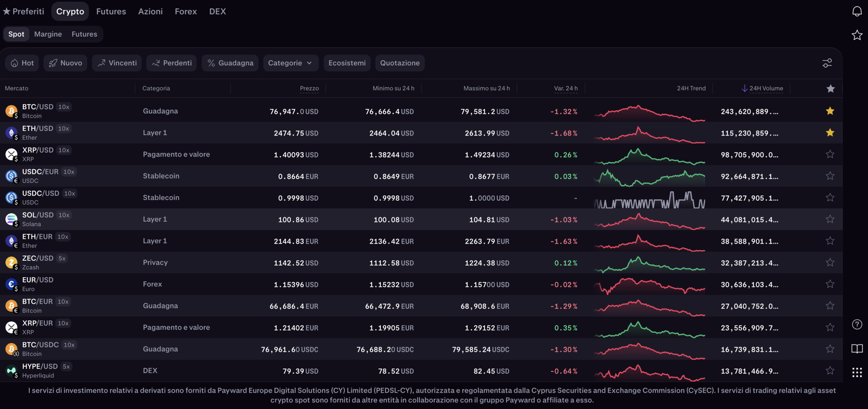Click the USDC logo in USDC/EUR row
The width and height of the screenshot is (868, 409).
coord(11,176)
